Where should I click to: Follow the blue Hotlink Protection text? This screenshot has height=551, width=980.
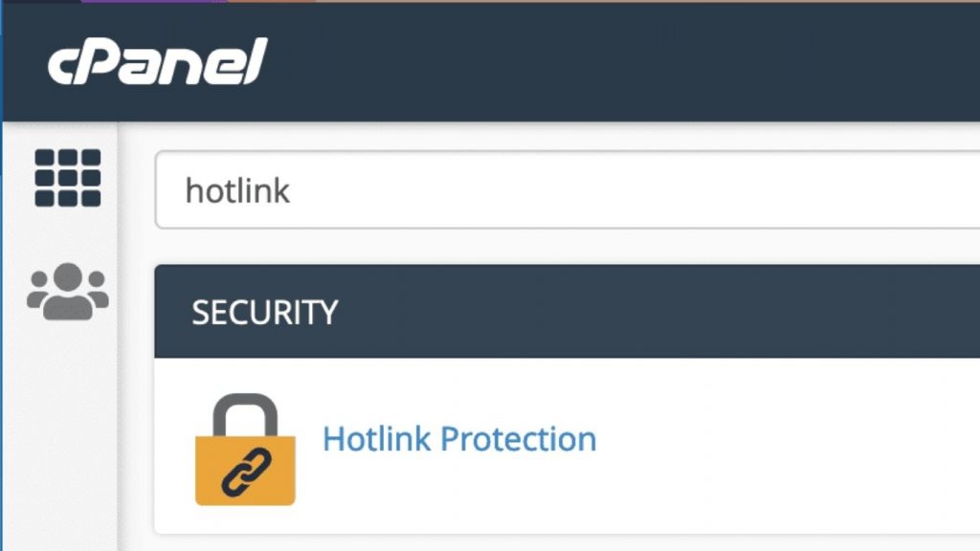pyautogui.click(x=460, y=439)
